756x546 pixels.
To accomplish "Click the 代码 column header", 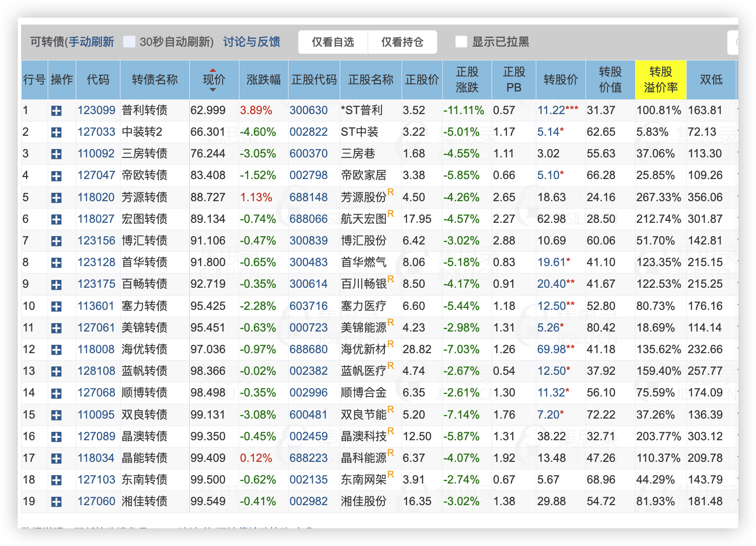I will click(x=98, y=80).
